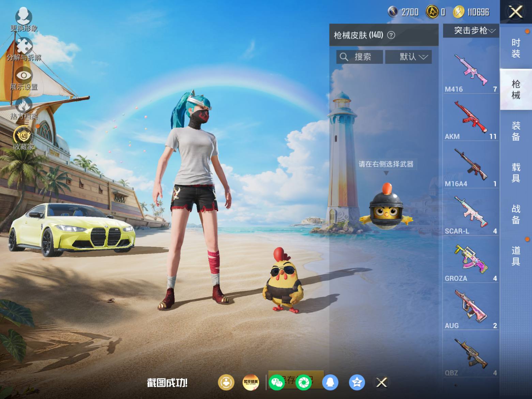Click help icon beside 枪械皮肤
The image size is (532, 399).
tap(391, 35)
